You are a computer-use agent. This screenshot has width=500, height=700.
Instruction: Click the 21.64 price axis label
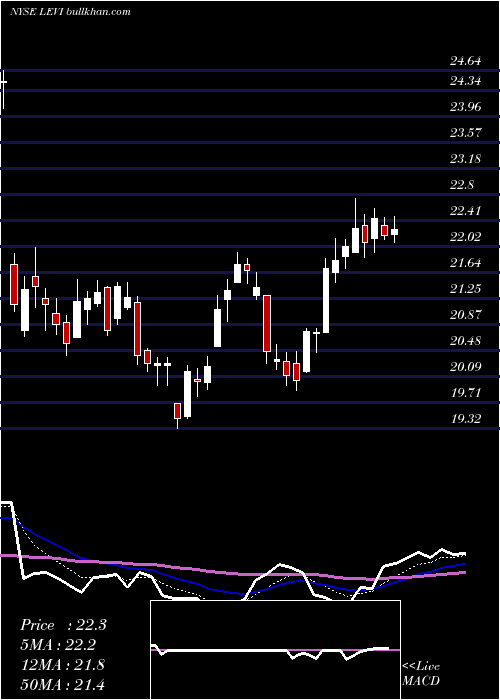[x=465, y=263]
